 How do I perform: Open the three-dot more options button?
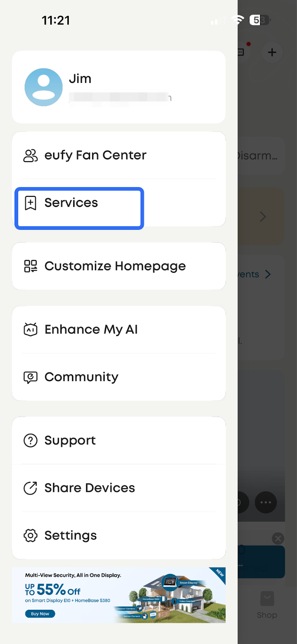(266, 502)
